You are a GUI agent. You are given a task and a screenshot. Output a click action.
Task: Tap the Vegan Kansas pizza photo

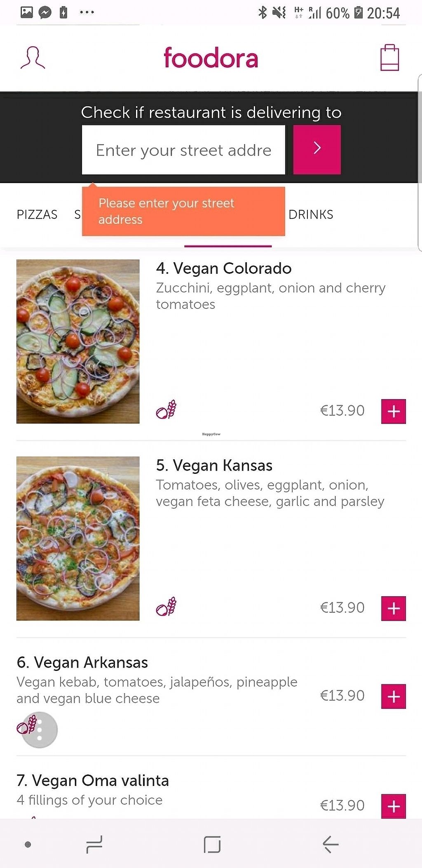(x=78, y=538)
